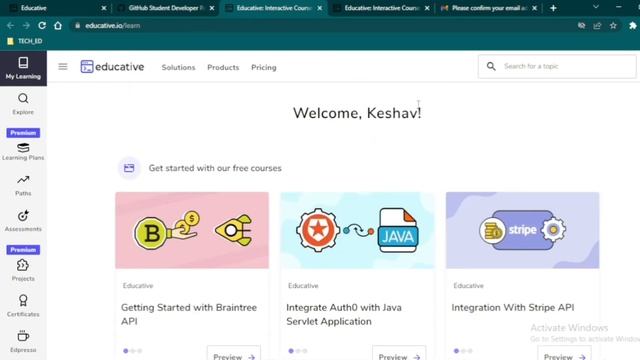This screenshot has height=360, width=640.
Task: Click the search magnifier icon
Action: click(x=491, y=66)
